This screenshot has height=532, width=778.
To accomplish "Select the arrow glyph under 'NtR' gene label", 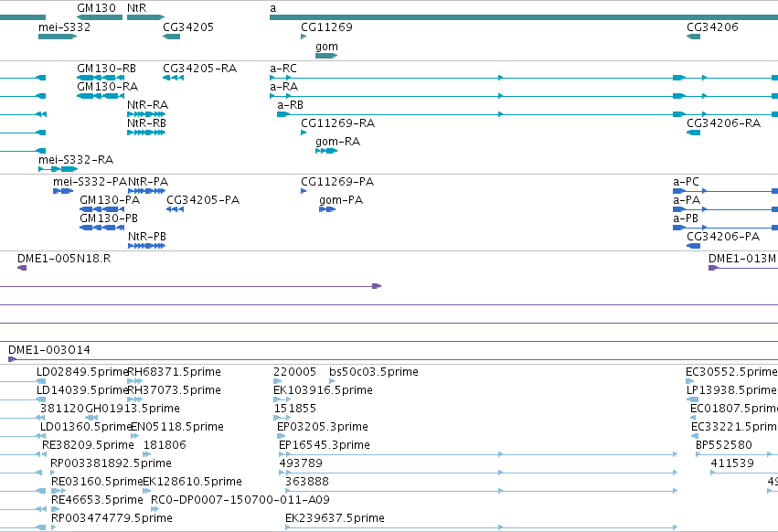I will pos(146,17).
